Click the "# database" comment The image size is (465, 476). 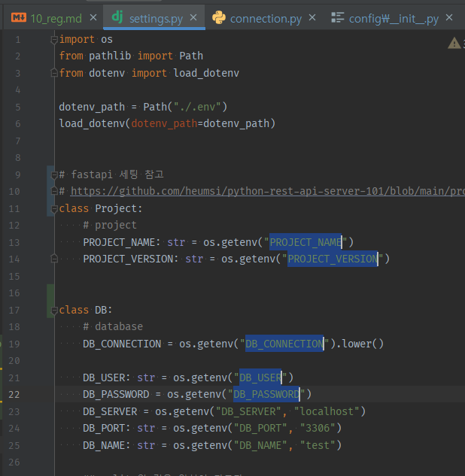[113, 326]
